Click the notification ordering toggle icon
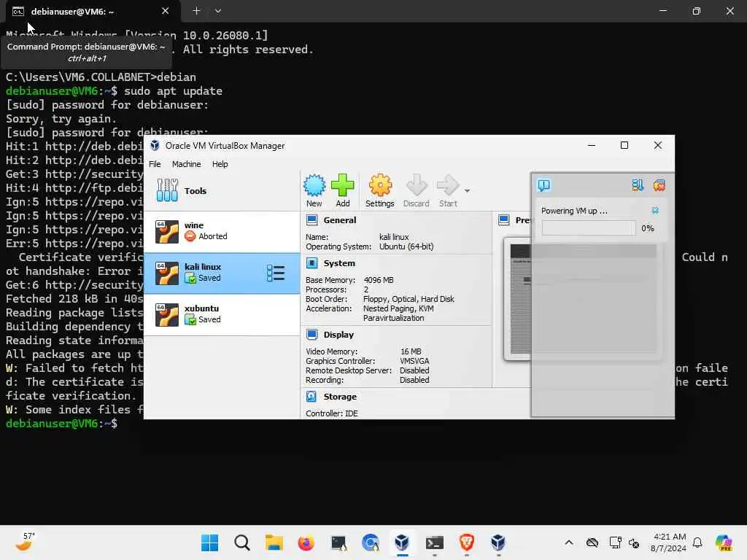The image size is (747, 560). (x=638, y=184)
